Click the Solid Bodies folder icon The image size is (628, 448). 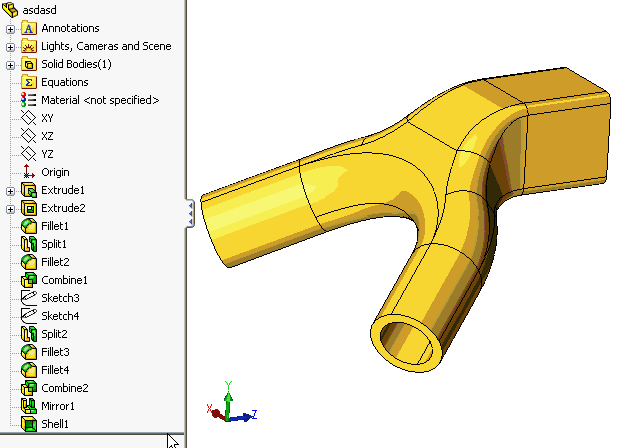[x=29, y=64]
